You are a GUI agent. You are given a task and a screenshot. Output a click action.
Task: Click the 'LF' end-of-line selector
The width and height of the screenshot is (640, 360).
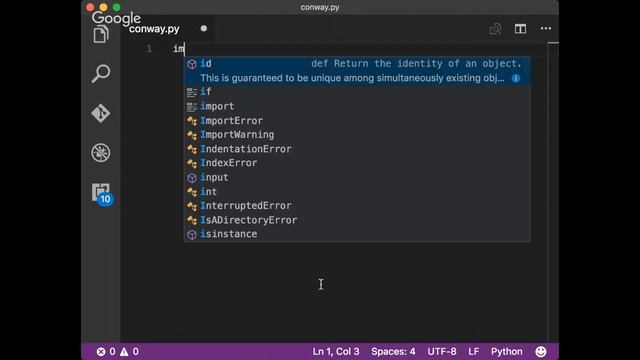pyautogui.click(x=473, y=351)
